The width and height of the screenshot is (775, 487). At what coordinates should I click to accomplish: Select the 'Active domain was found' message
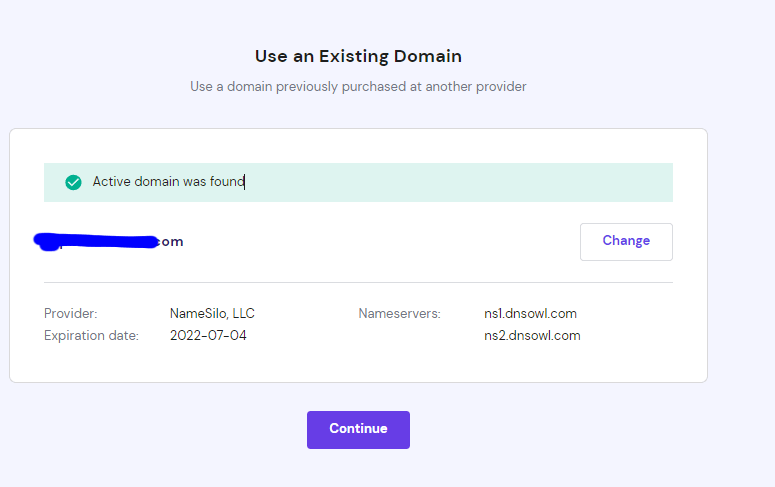(x=168, y=181)
